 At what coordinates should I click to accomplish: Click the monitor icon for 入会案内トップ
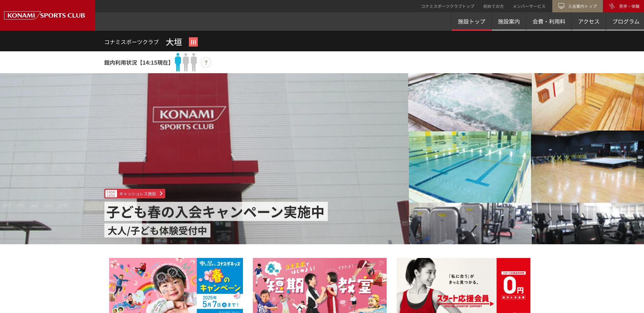point(561,6)
